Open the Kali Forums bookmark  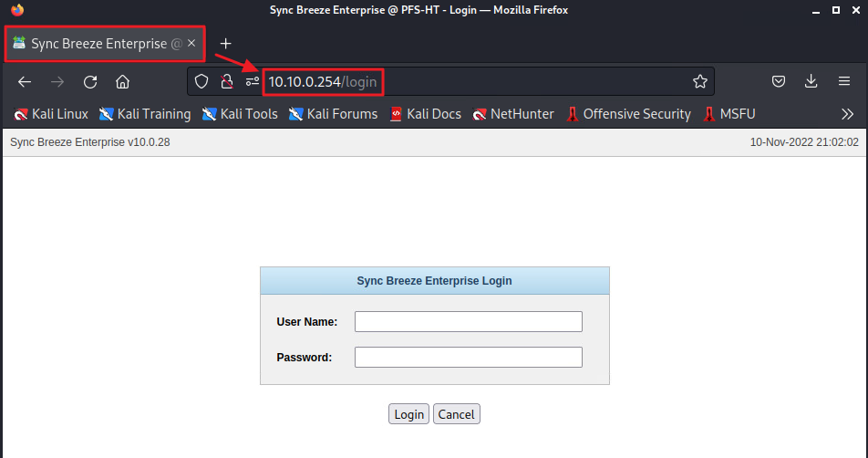[x=334, y=114]
